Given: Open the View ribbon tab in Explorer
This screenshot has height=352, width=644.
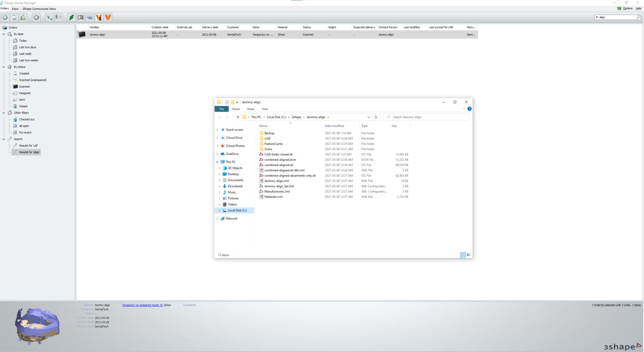Looking at the screenshot, I should (265, 109).
